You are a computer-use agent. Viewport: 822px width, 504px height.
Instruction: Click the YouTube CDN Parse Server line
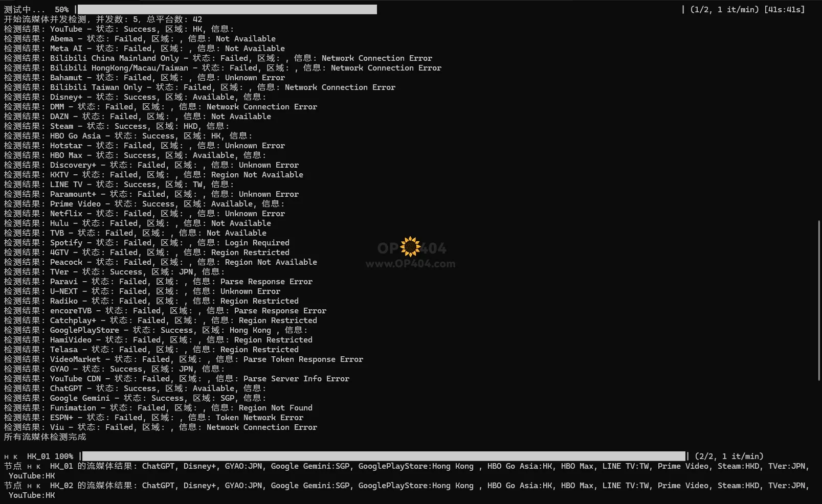[x=176, y=379]
